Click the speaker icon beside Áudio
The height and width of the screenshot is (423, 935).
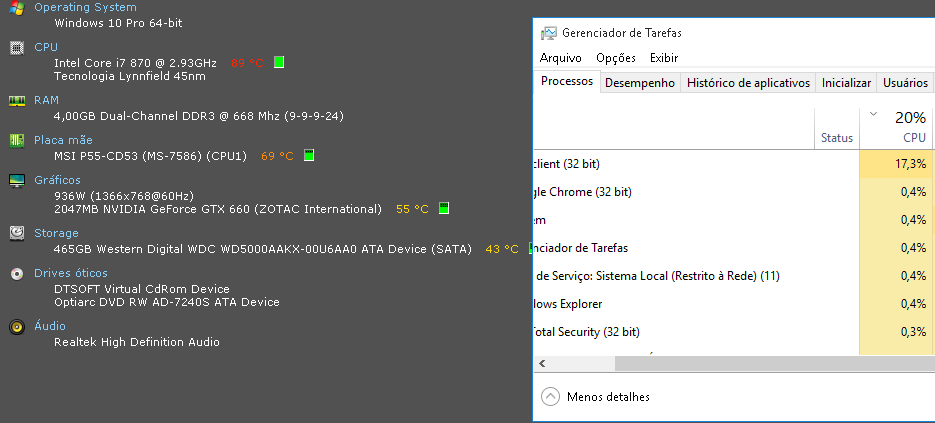click(17, 327)
